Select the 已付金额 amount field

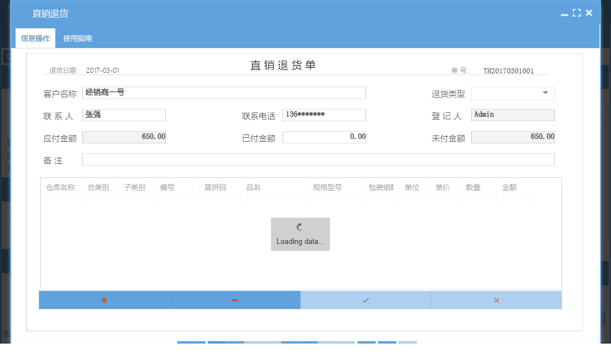click(324, 137)
